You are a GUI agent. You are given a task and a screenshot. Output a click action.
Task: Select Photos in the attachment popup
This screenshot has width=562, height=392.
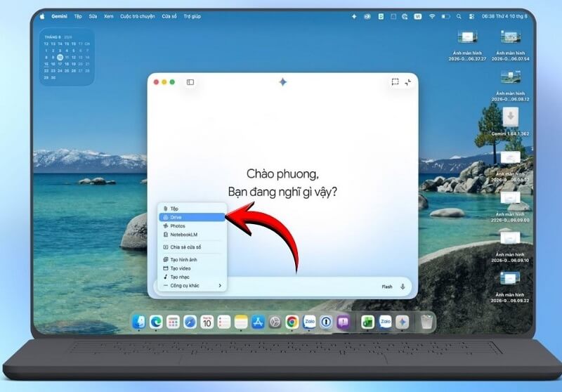[192, 226]
